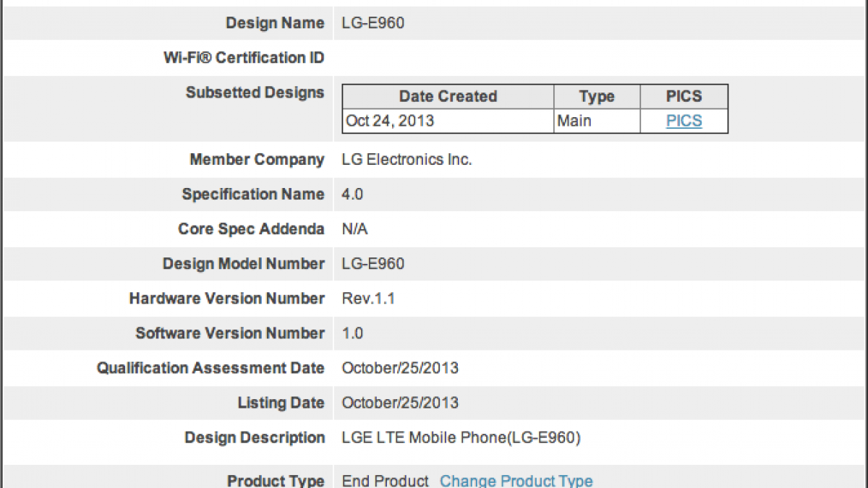Image resolution: width=868 pixels, height=488 pixels.
Task: Click the End Product text
Action: (385, 481)
